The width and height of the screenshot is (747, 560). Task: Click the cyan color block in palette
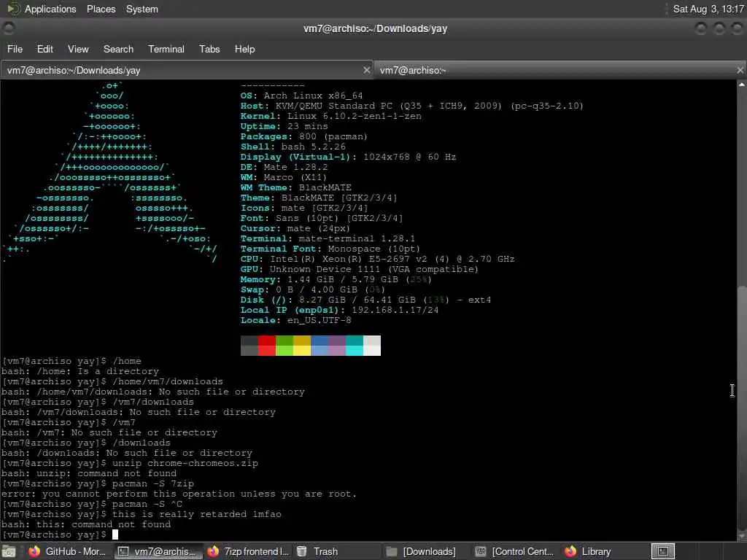click(355, 345)
